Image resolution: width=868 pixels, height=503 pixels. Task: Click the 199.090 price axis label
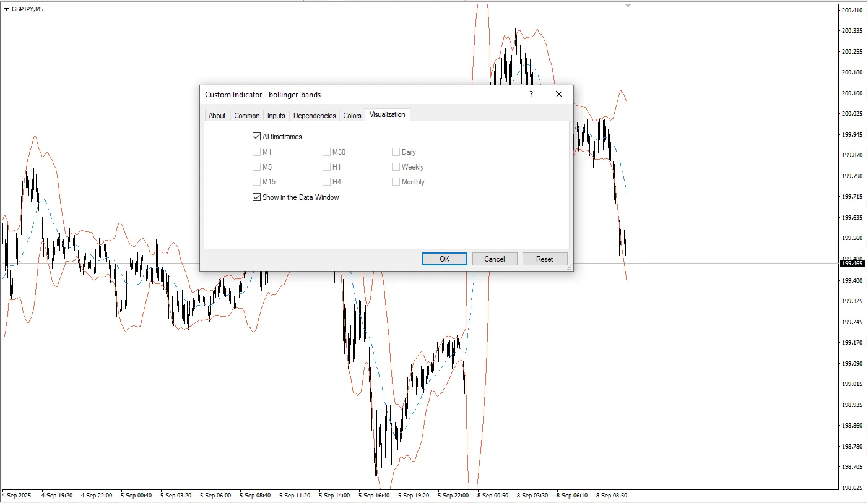[x=853, y=364]
